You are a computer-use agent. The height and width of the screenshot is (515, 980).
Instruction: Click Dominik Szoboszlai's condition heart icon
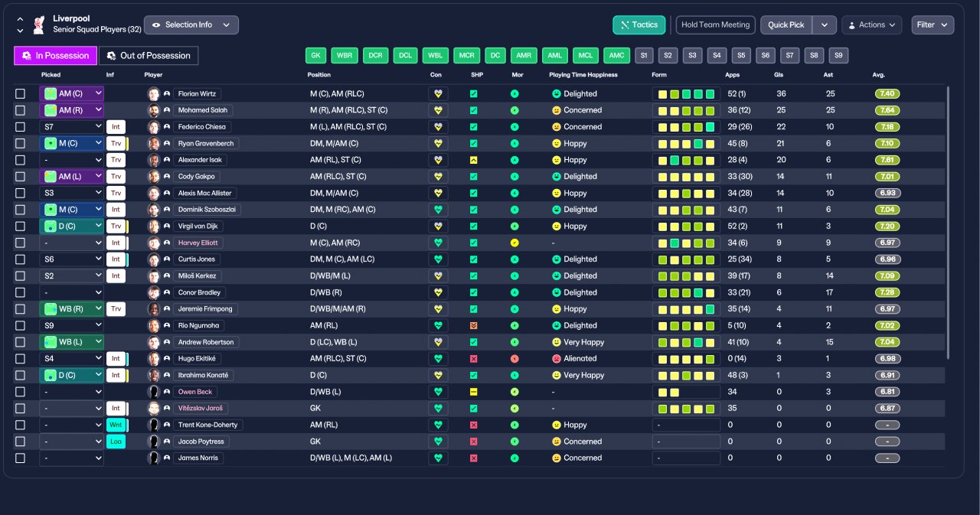click(x=438, y=210)
